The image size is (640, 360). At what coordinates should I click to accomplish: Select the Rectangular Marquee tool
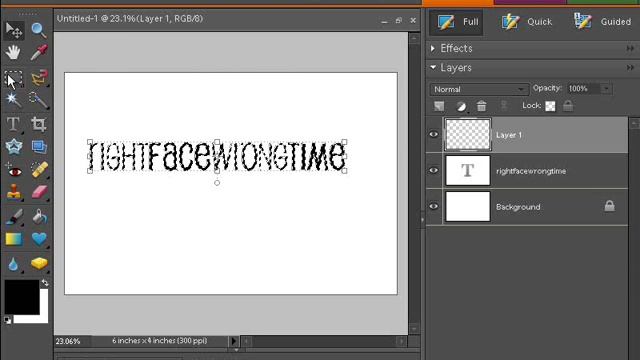(x=13, y=78)
